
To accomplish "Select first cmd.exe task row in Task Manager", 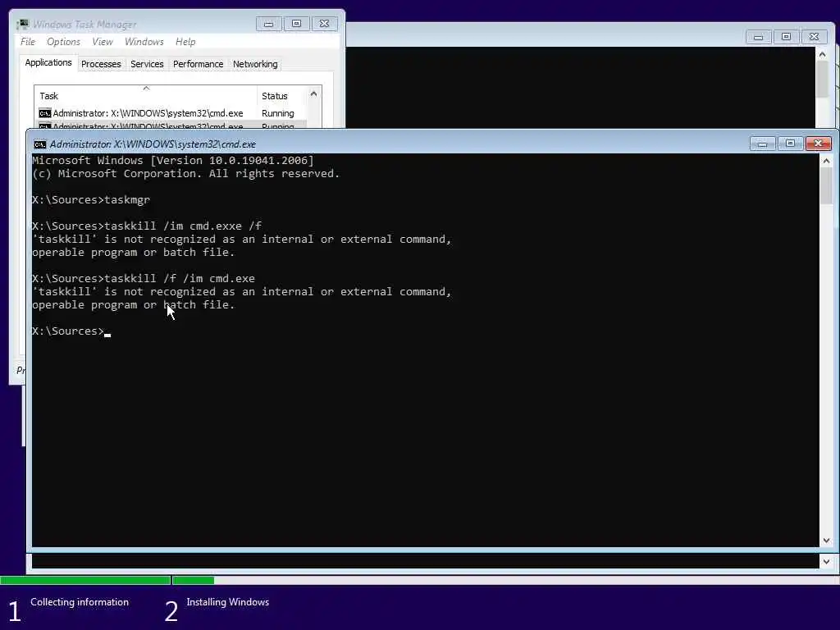I will point(171,113).
